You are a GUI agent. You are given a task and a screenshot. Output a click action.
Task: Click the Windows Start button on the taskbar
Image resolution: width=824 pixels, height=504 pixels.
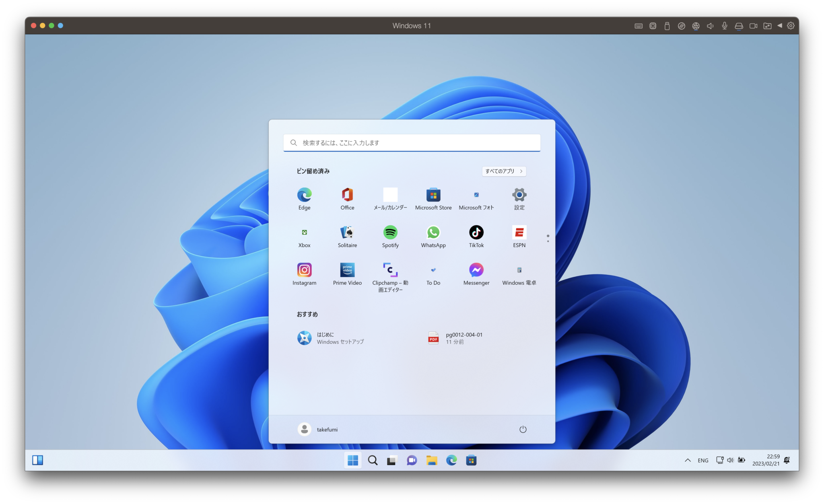[353, 460]
